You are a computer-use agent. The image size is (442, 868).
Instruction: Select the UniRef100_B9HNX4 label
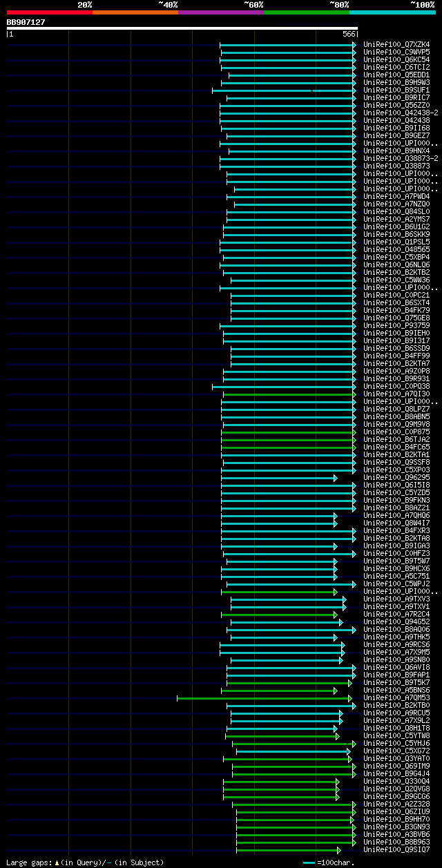tap(396, 151)
